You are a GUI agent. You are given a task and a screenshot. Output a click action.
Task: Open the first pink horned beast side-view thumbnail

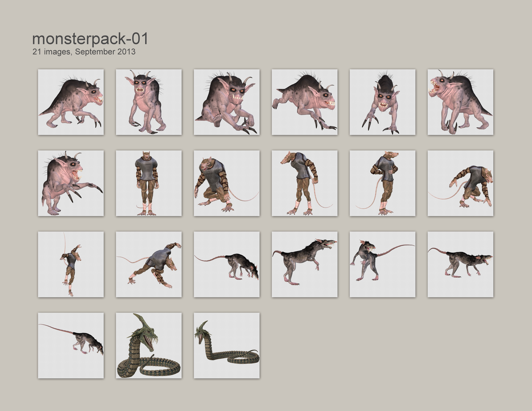(71, 102)
